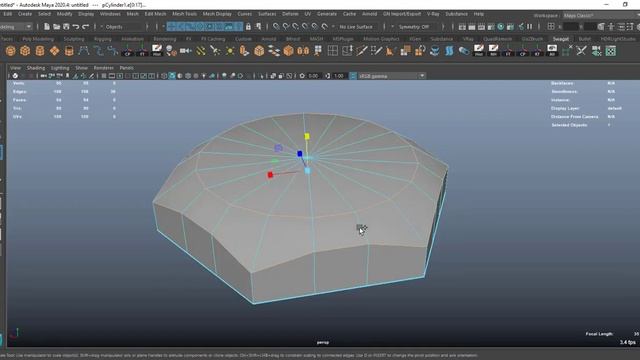Viewport: 640px width, 360px height.
Task: Click the white-cube orange shelf icon left of grid icon
Action: click(x=318, y=51)
